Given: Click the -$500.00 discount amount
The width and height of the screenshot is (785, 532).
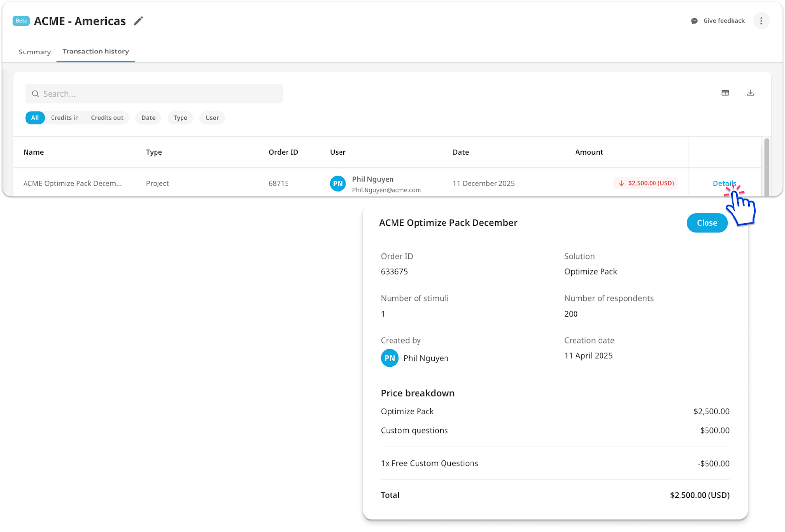Looking at the screenshot, I should coord(713,464).
